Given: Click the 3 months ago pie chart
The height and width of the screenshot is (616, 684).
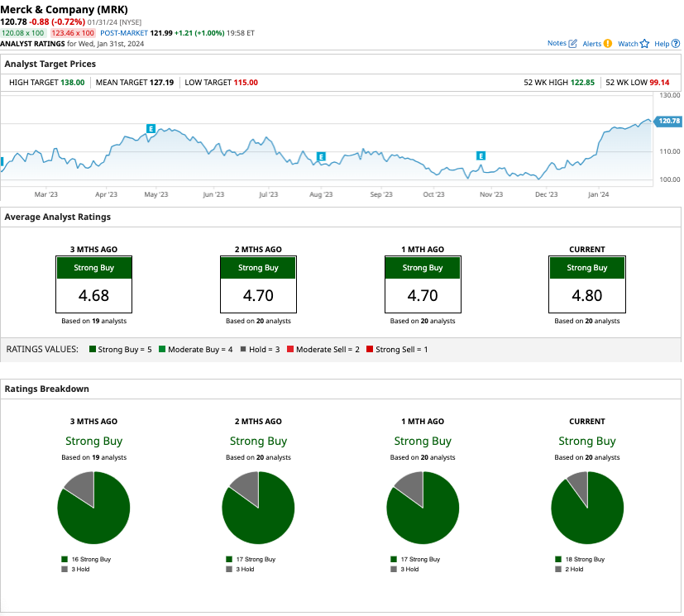Looking at the screenshot, I should 93,508.
